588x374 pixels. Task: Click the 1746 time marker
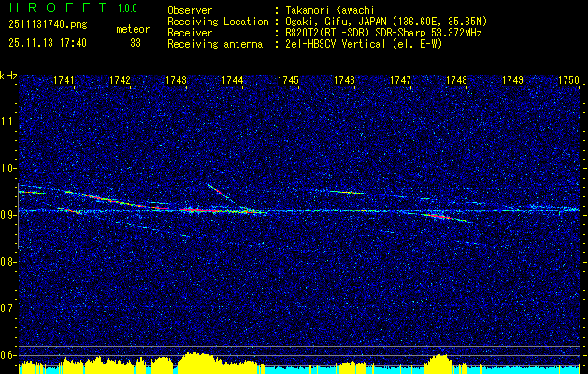[344, 79]
